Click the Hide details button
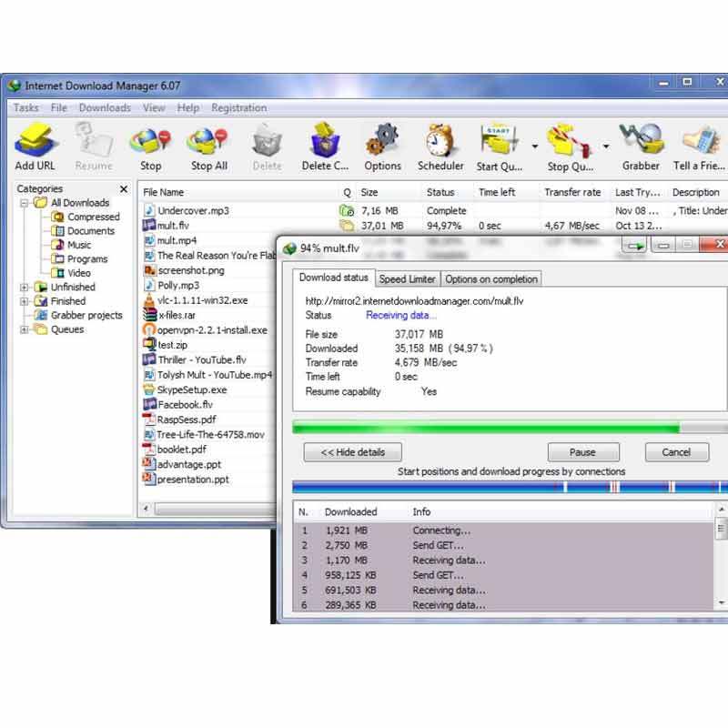Viewport: 728px width, 728px height. pos(353,452)
